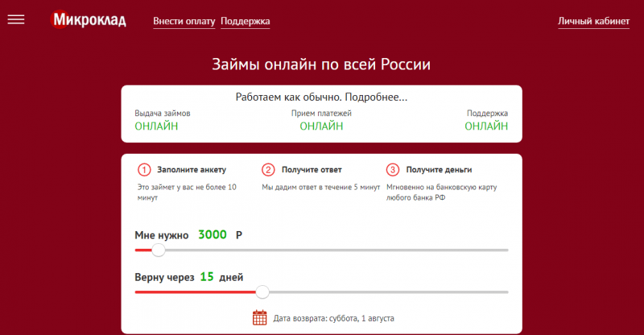The height and width of the screenshot is (335, 644).
Task: Go to Личный кабинет
Action: pyautogui.click(x=593, y=22)
